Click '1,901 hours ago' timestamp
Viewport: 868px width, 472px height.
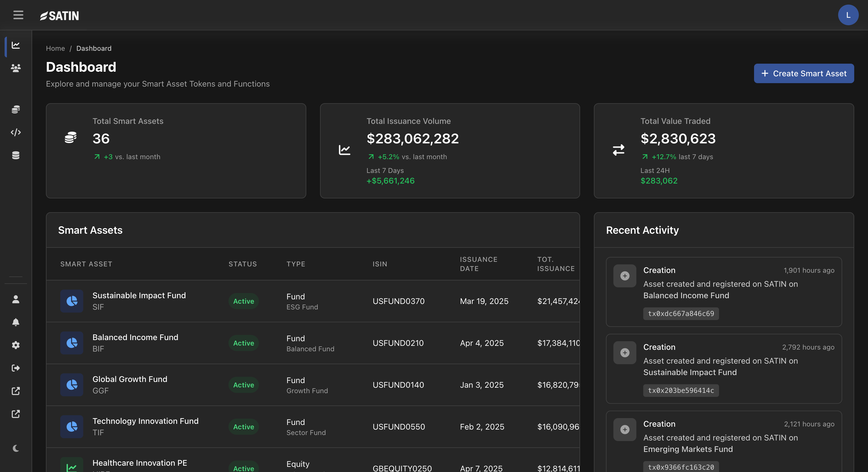pos(809,270)
